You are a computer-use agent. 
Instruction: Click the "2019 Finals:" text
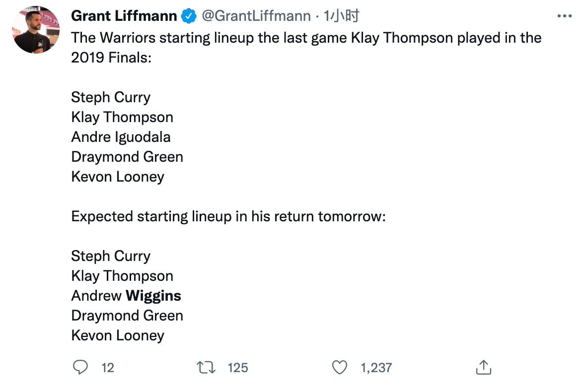click(111, 58)
